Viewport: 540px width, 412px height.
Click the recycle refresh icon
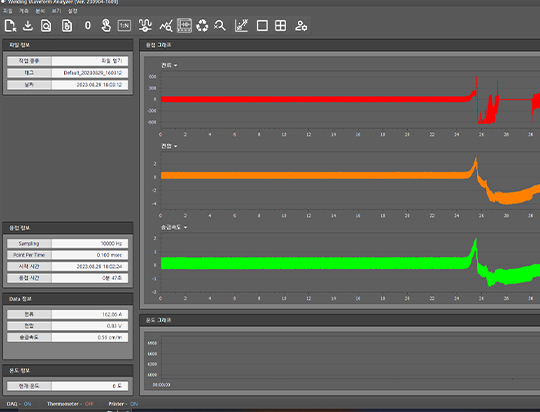202,26
